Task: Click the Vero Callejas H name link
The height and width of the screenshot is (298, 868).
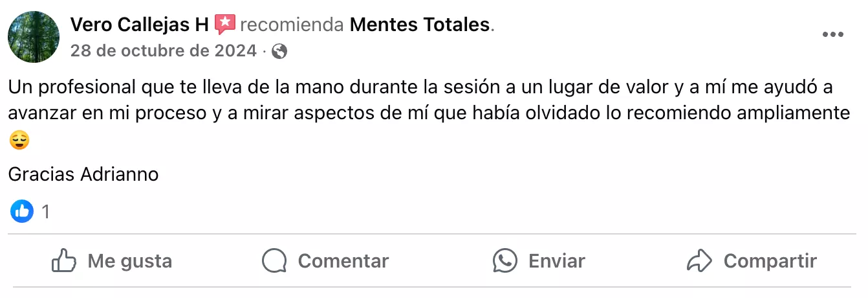Action: point(139,25)
